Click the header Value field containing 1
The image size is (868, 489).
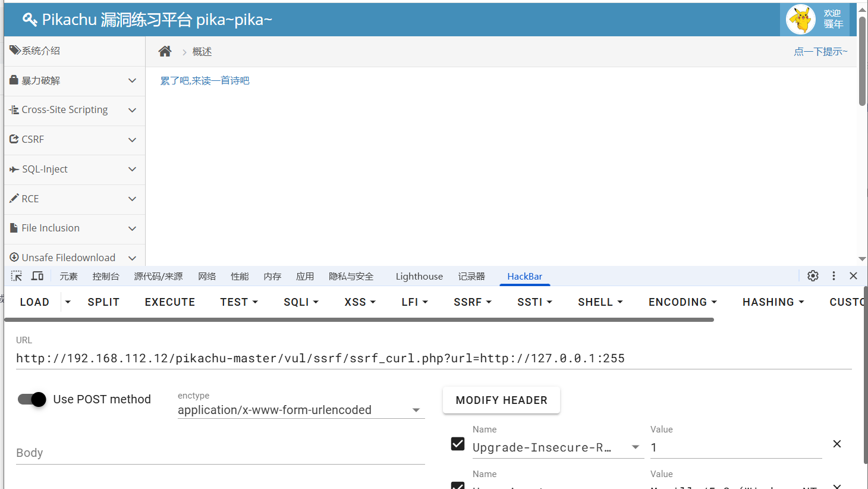736,447
